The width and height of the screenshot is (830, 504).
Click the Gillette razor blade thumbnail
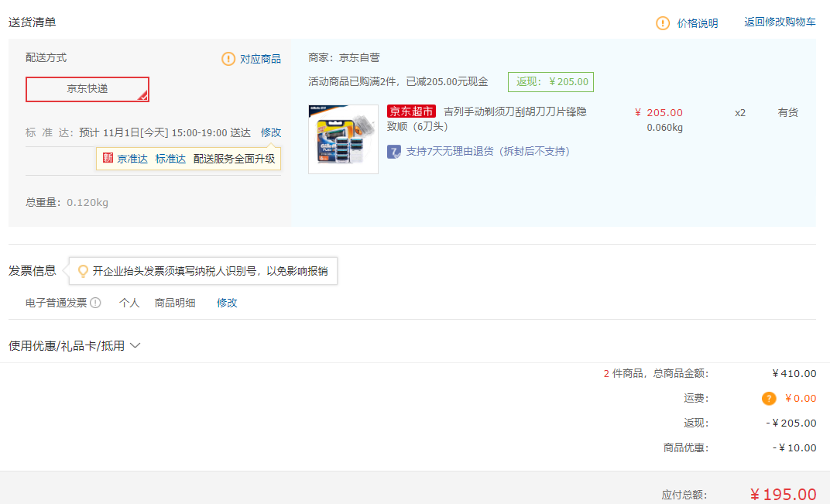point(343,139)
